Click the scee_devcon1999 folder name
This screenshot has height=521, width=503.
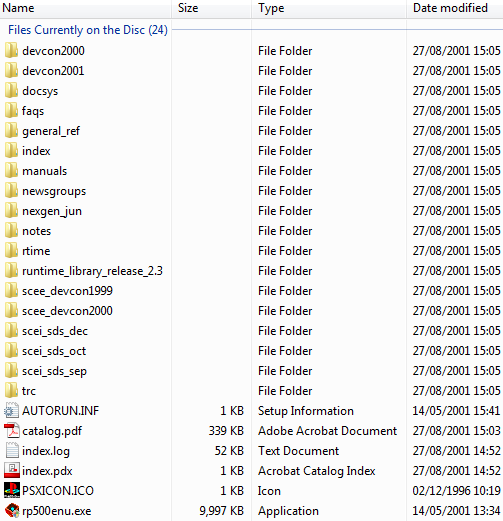[67, 291]
